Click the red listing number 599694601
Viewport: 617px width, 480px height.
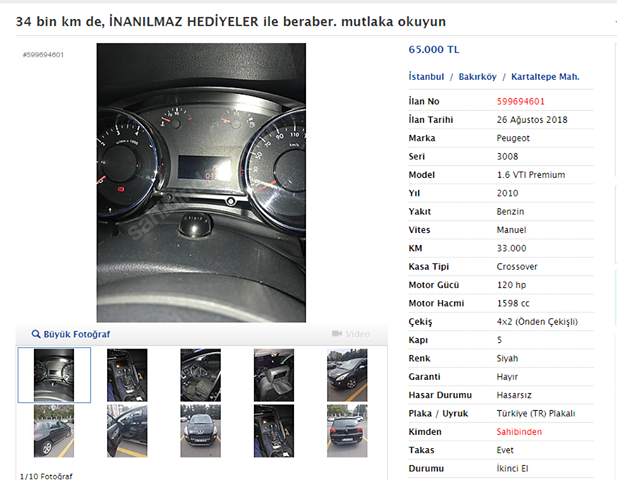[520, 102]
